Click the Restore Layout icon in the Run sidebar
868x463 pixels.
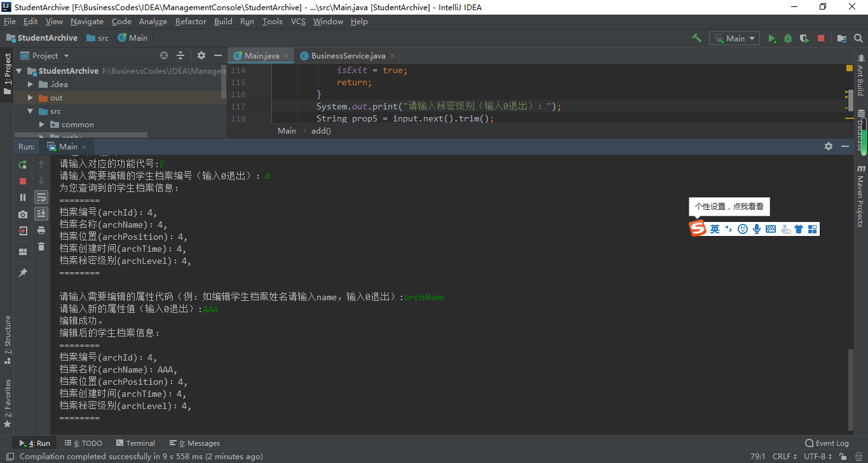23,252
